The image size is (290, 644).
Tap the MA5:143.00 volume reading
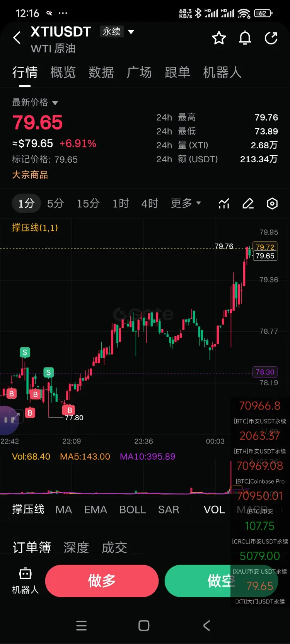[85, 456]
